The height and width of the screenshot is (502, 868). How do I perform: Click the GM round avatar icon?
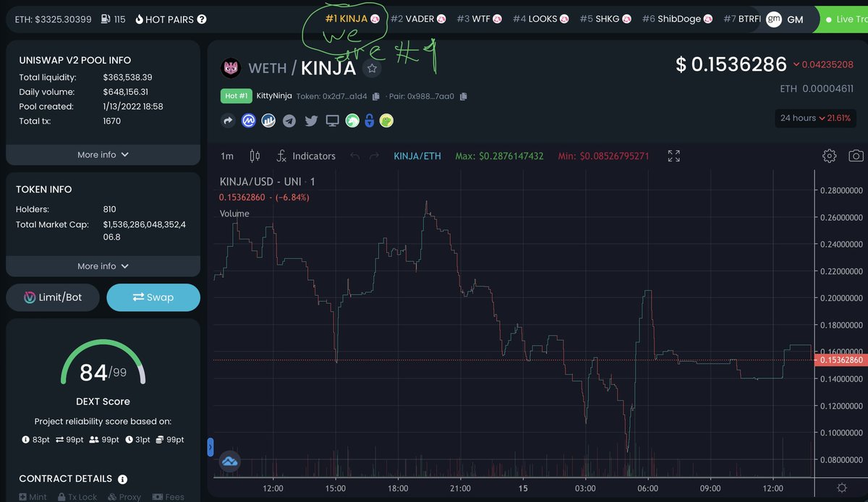pos(774,20)
